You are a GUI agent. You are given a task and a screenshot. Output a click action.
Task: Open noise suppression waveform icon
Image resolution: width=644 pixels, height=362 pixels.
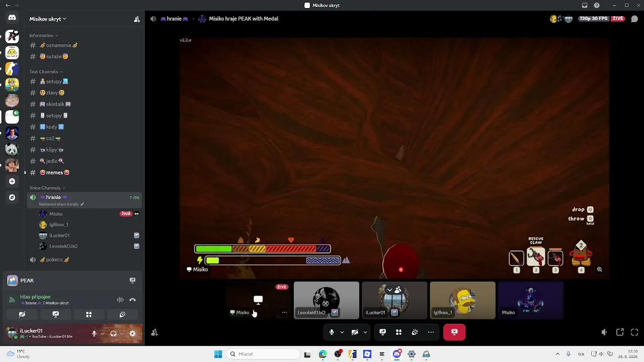click(x=120, y=300)
